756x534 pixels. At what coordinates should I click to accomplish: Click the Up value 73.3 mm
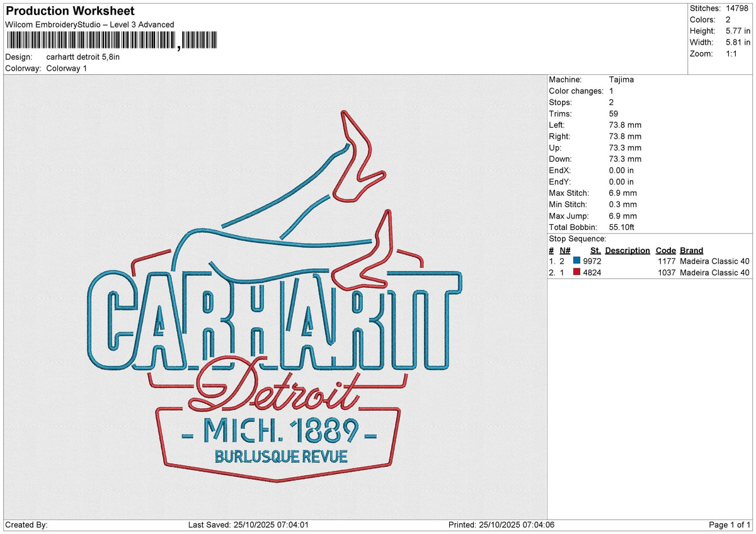(x=626, y=147)
